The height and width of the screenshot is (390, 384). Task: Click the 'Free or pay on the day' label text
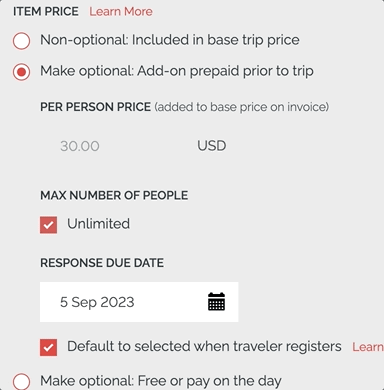click(x=209, y=381)
